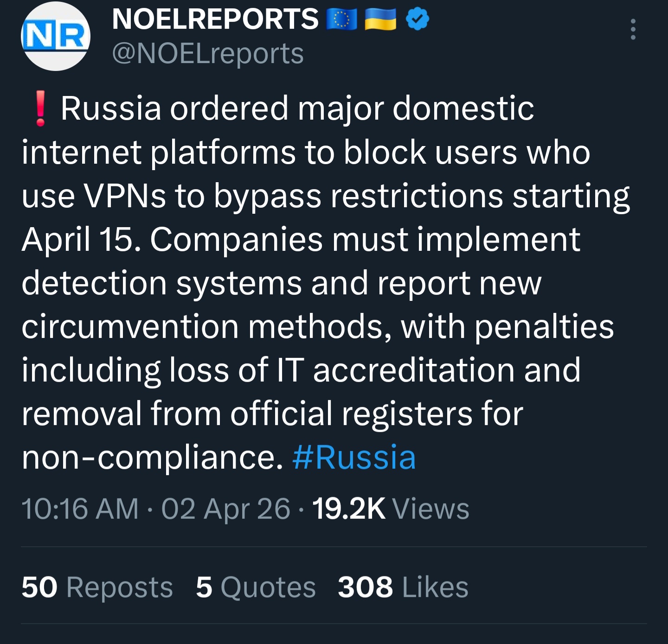Click the blue verified checkmark badge

417,19
